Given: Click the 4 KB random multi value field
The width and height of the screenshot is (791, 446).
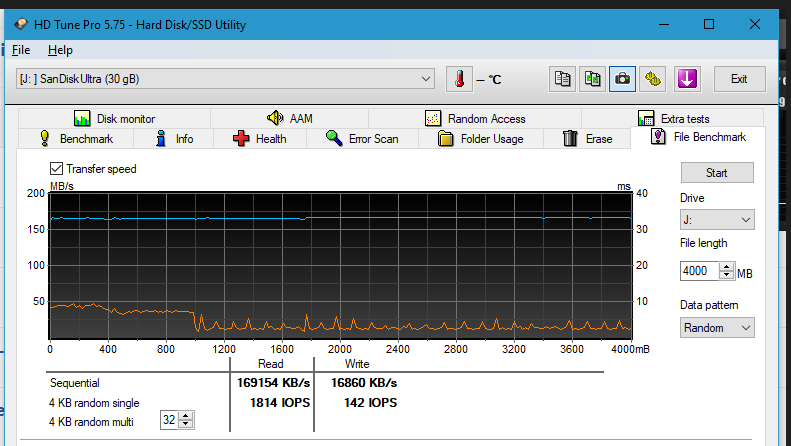Looking at the screenshot, I should click(170, 420).
